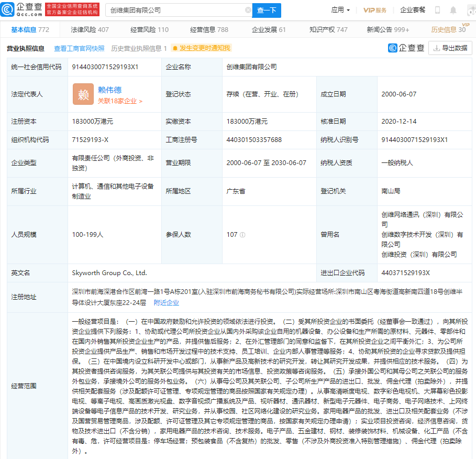Viewport: 476px width, 459px height.
Task: Select the 广东省 region value
Action: [x=236, y=191]
